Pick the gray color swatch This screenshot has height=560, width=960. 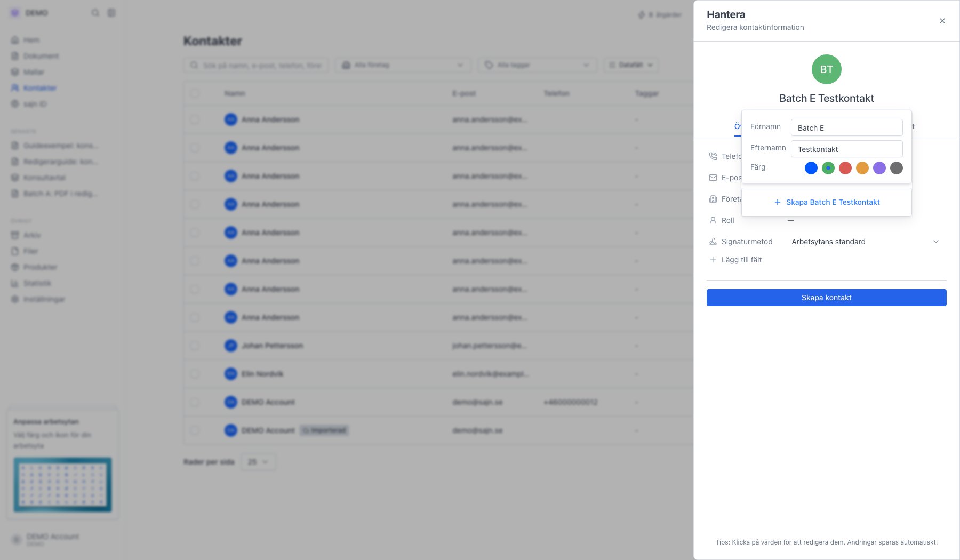tap(896, 168)
